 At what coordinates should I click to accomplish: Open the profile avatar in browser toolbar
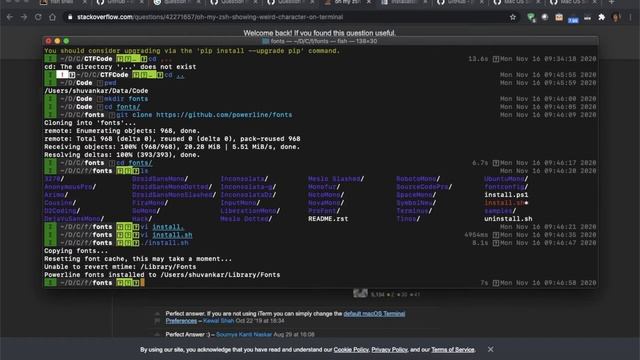(616, 17)
